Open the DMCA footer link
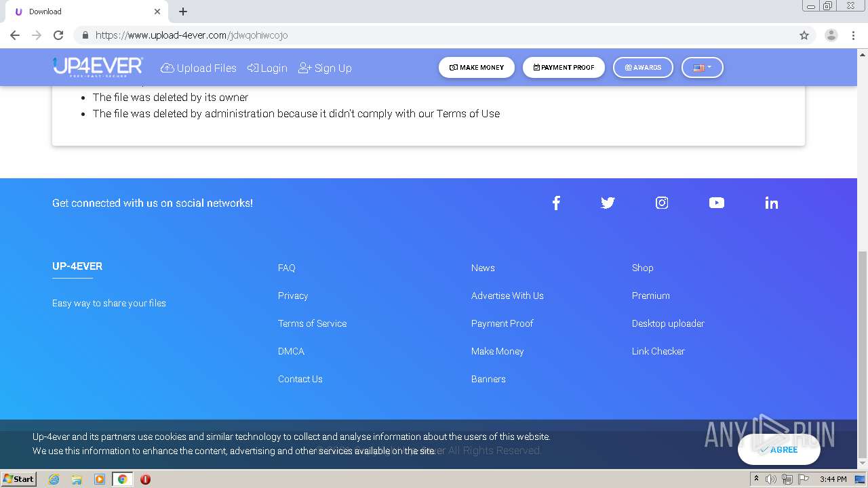The image size is (868, 488). [x=291, y=351]
